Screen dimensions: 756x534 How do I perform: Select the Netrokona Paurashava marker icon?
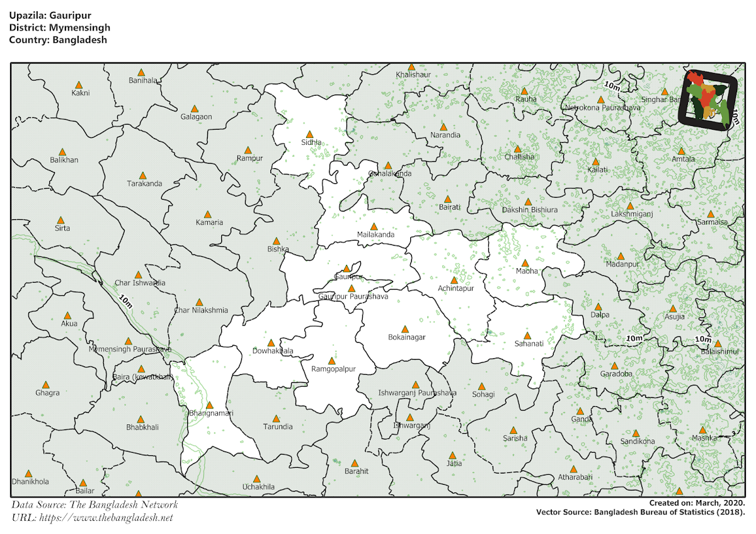pyautogui.click(x=603, y=98)
